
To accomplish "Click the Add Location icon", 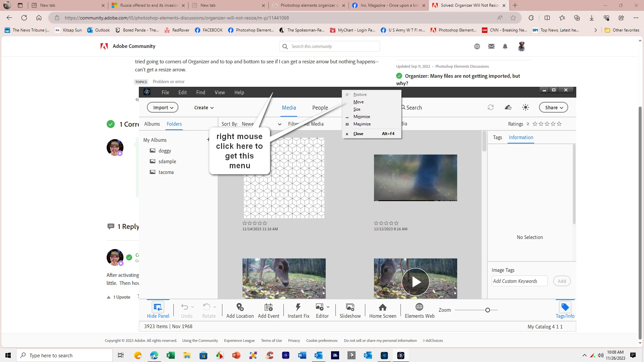I will pos(240,307).
